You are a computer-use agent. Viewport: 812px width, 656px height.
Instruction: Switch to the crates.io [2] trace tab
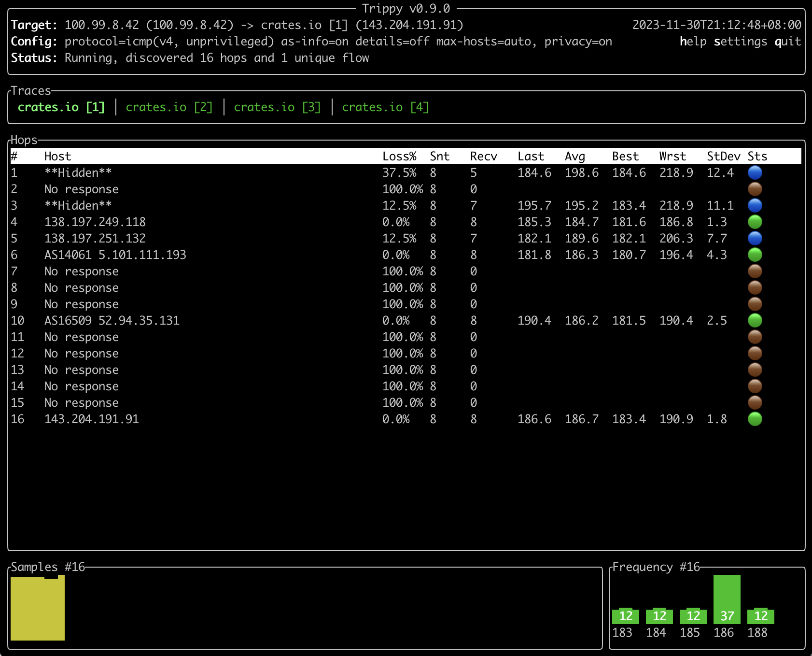pyautogui.click(x=169, y=107)
